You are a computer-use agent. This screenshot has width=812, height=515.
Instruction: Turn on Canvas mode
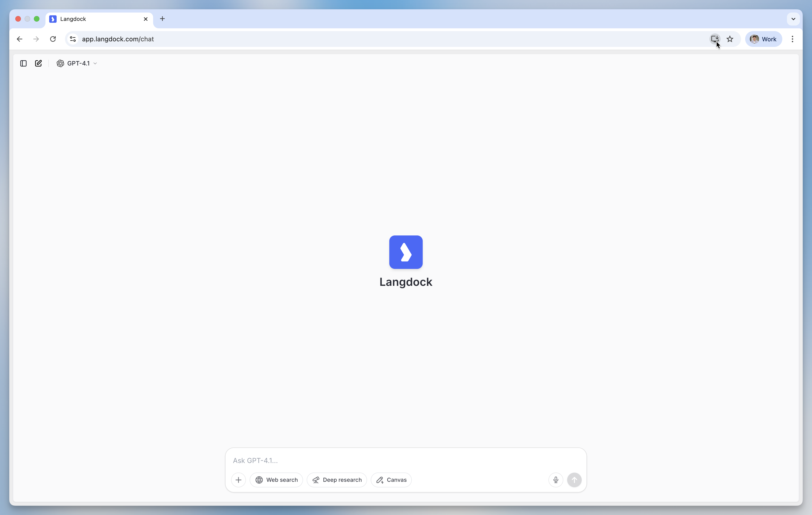[x=391, y=479]
